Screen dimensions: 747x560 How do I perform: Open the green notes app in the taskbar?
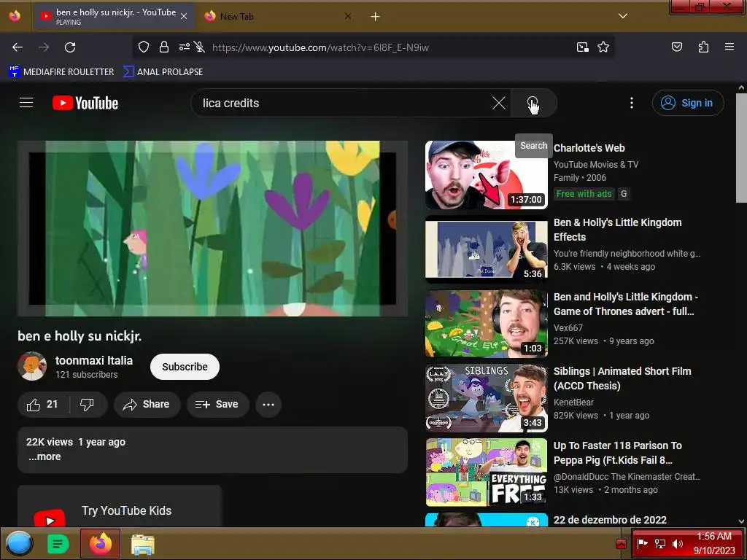[x=58, y=543]
